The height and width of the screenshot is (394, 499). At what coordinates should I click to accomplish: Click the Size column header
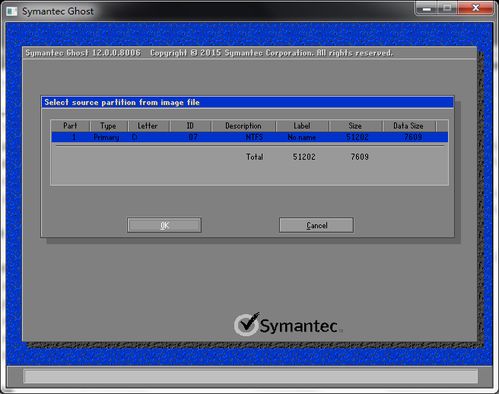tap(355, 126)
